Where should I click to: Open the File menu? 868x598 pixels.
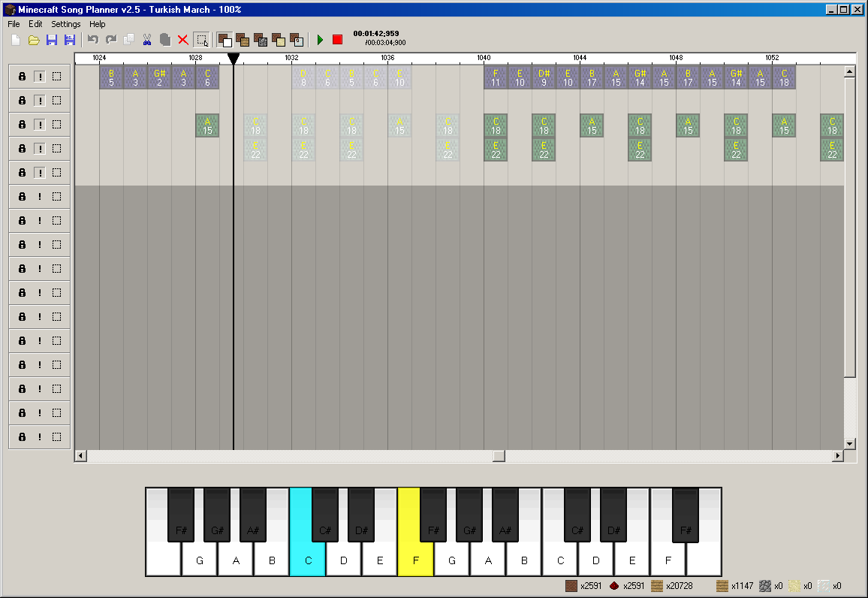[14, 24]
